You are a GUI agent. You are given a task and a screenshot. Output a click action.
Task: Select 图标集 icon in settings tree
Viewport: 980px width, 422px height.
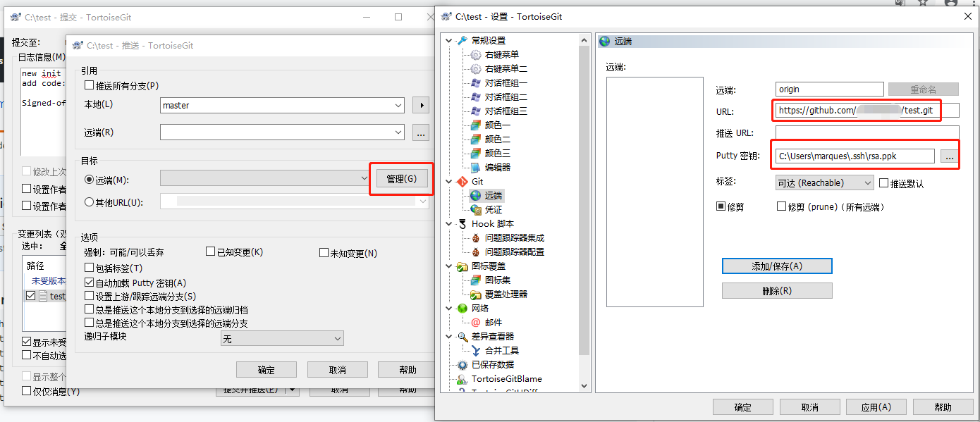476,280
